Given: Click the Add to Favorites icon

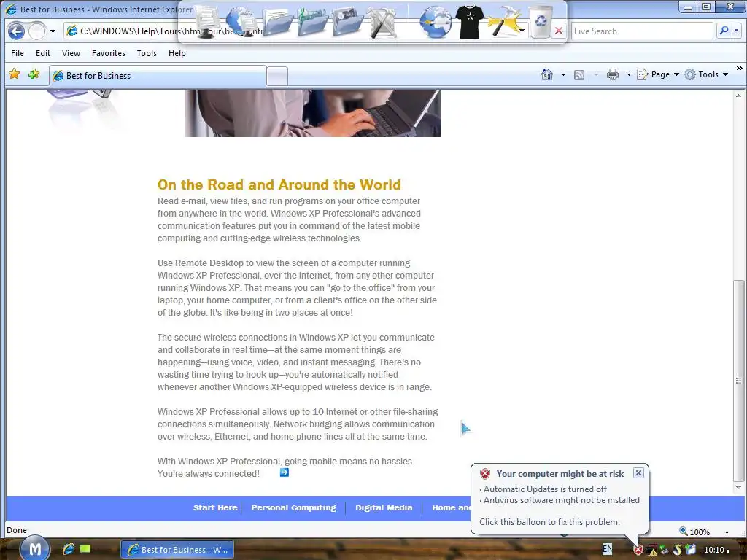Looking at the screenshot, I should pyautogui.click(x=34, y=74).
